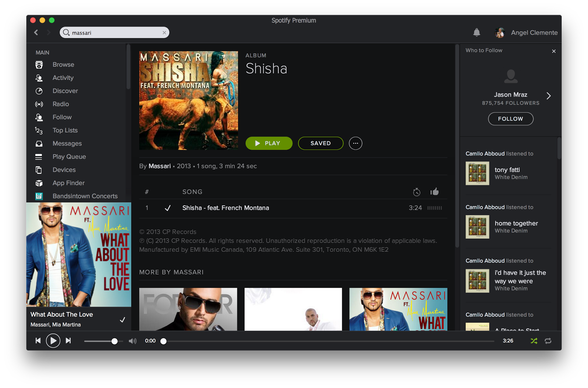Toggle the saved checkmark on Shisha track
588x388 pixels.
[168, 208]
